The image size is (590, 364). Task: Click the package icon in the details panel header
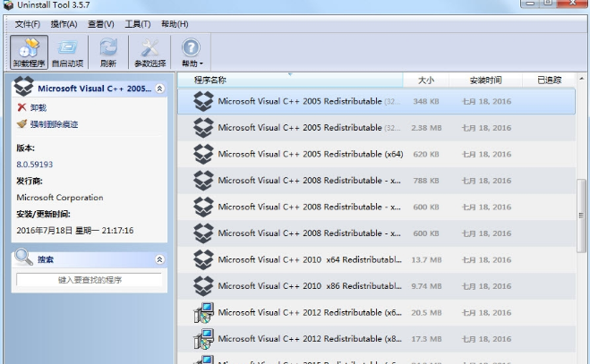[x=23, y=87]
